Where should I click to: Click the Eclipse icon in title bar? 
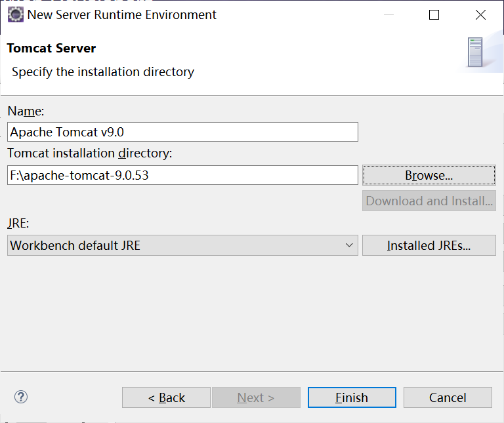(x=16, y=15)
